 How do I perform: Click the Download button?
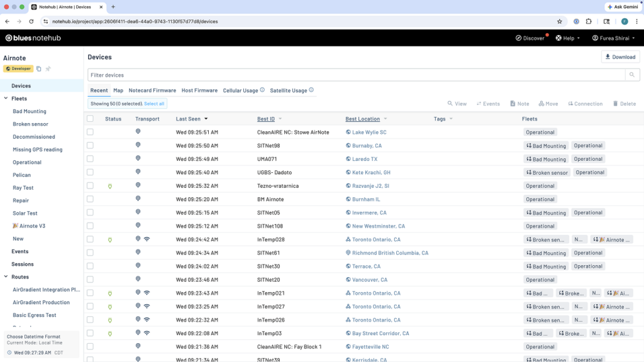pos(620,57)
